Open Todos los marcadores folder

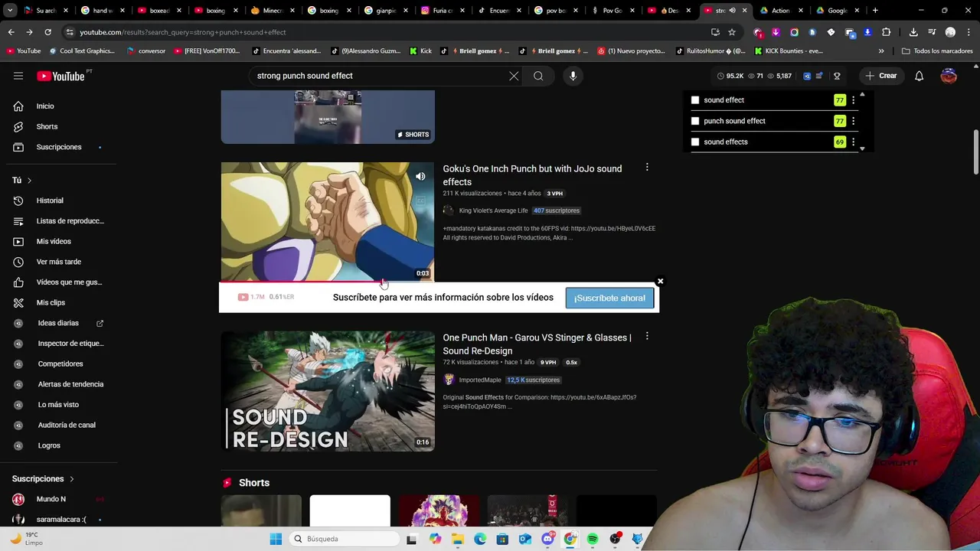point(937,51)
